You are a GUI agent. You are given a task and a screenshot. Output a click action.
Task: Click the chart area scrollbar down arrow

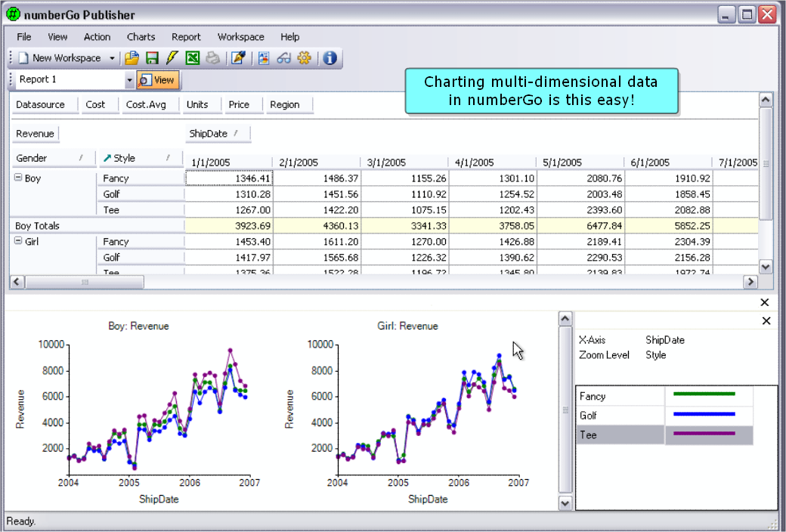click(565, 503)
